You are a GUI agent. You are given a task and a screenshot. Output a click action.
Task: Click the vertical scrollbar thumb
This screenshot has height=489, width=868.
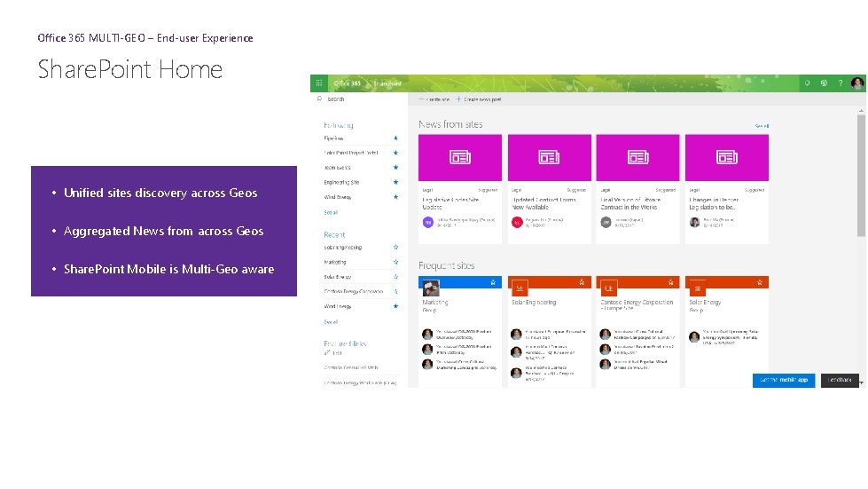tap(861, 176)
